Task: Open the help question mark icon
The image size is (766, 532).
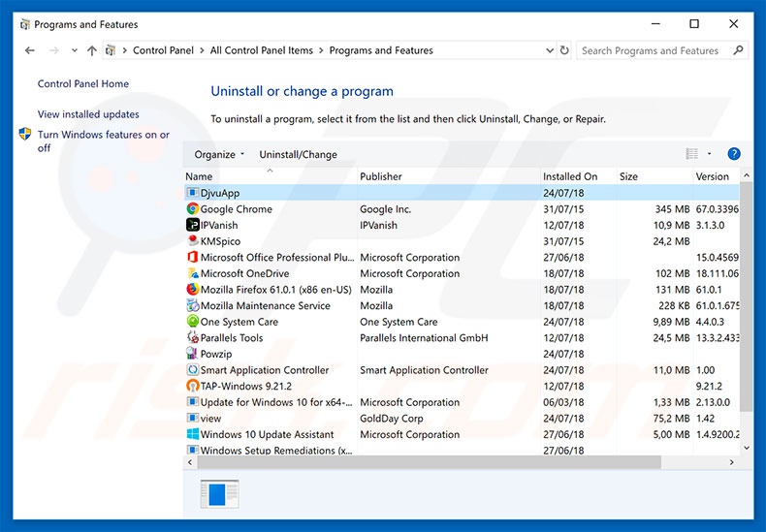Action: coord(734,154)
